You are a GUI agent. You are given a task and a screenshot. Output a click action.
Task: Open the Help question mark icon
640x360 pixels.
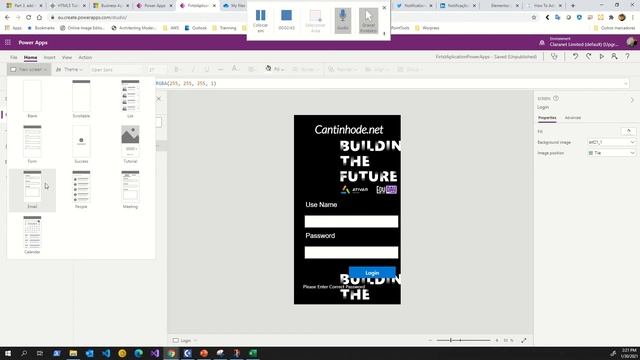[627, 57]
